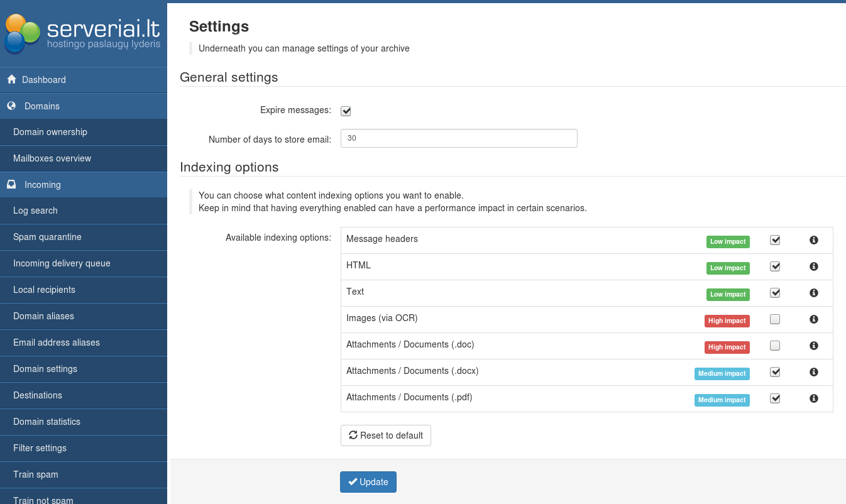Screen dimensions: 846x504
Task: Go to Dashboard in sidebar
Action: (43, 80)
